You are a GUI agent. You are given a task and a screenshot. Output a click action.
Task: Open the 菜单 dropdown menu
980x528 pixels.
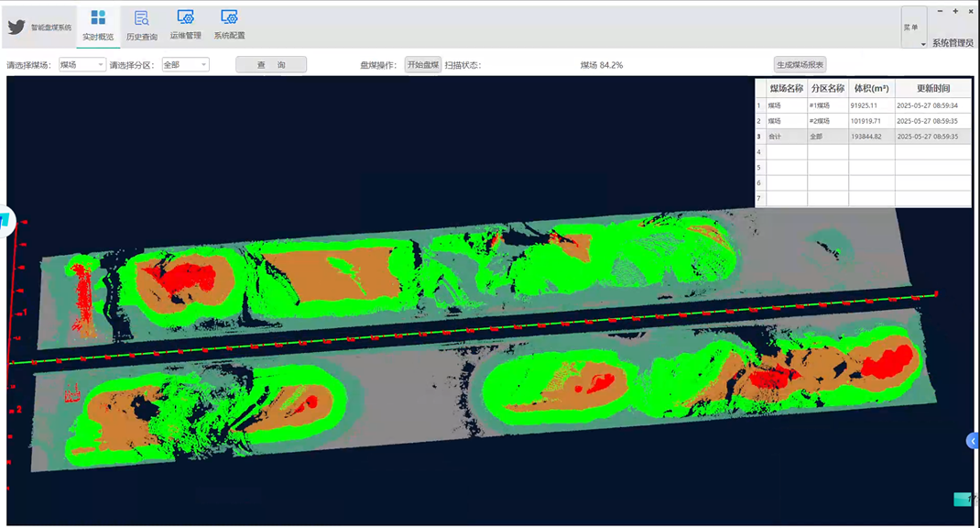pos(913,28)
